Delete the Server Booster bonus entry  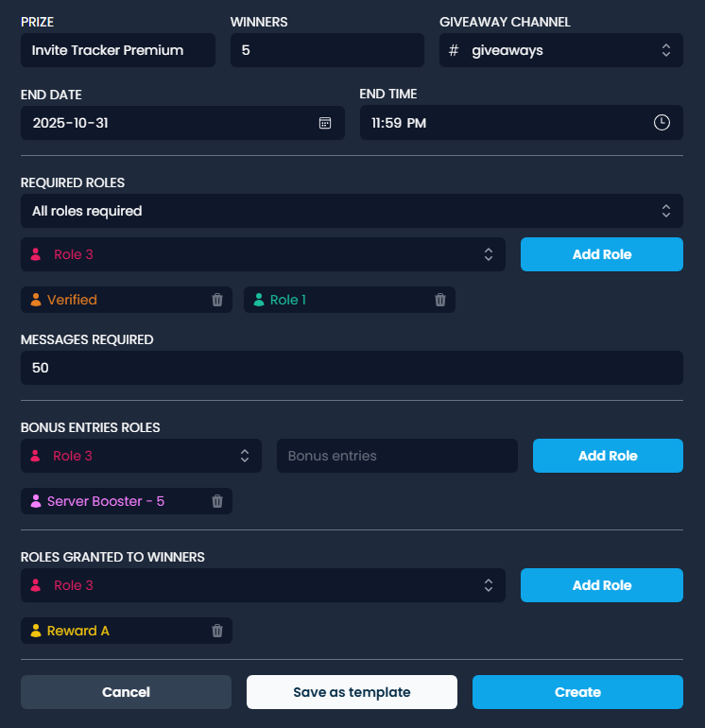(217, 501)
